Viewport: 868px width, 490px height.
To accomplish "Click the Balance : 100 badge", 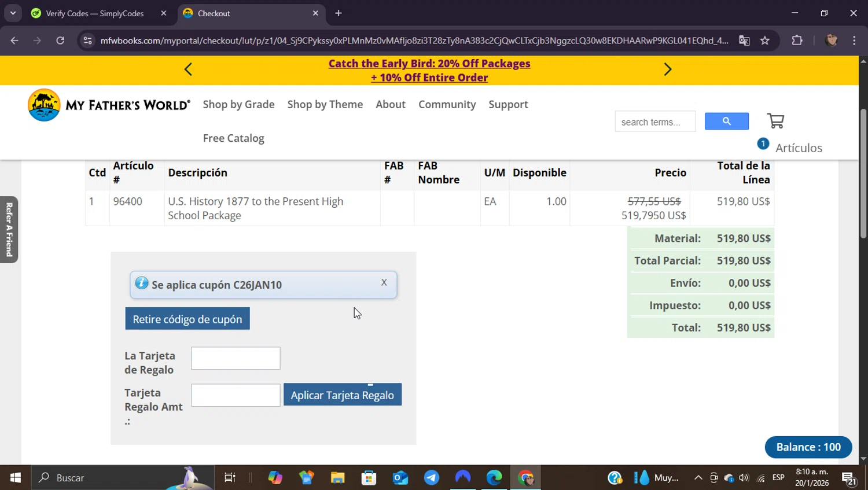I will [808, 447].
